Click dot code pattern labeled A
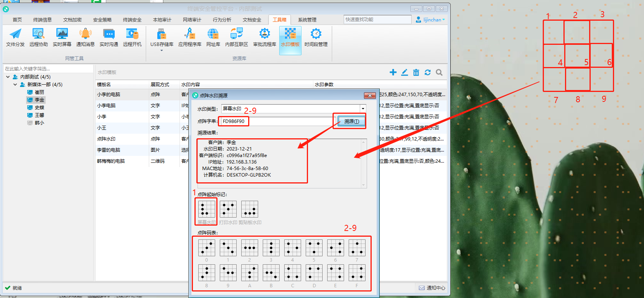This screenshot has width=644, height=298. click(x=250, y=273)
